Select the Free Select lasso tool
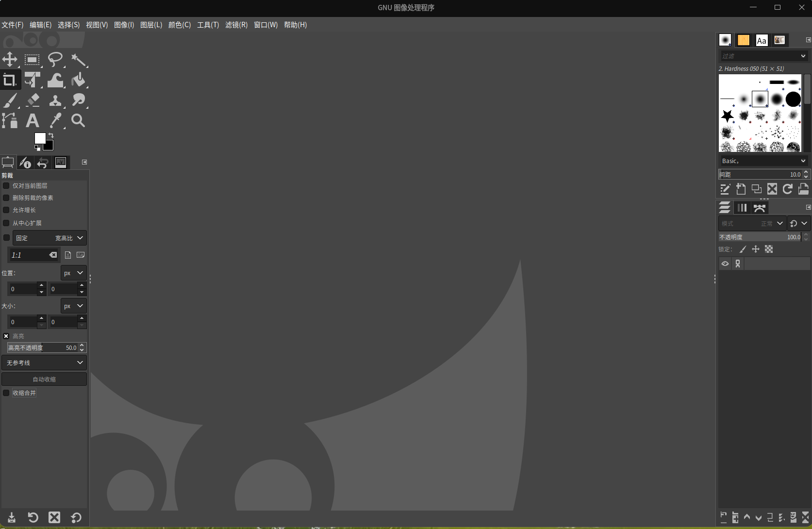The height and width of the screenshot is (529, 812). [x=55, y=60]
